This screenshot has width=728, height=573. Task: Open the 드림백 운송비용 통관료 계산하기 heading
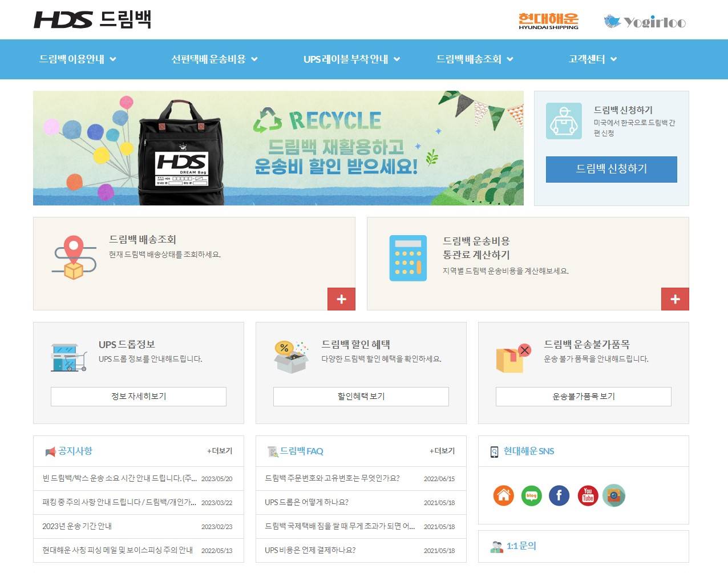coord(476,248)
